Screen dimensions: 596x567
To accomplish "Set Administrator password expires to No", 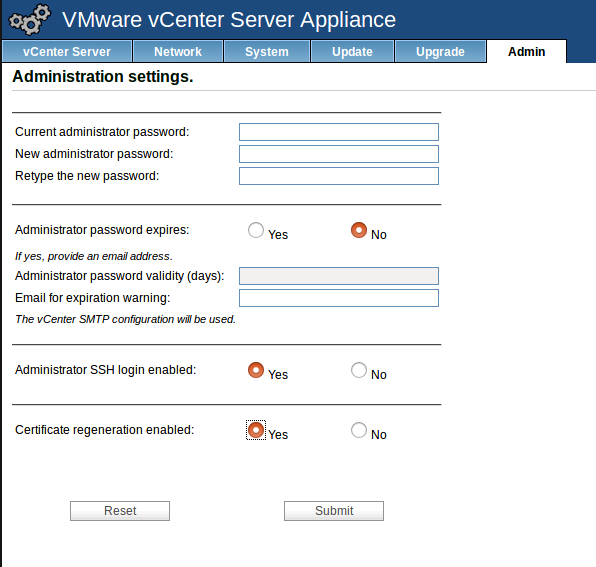I will click(x=359, y=230).
